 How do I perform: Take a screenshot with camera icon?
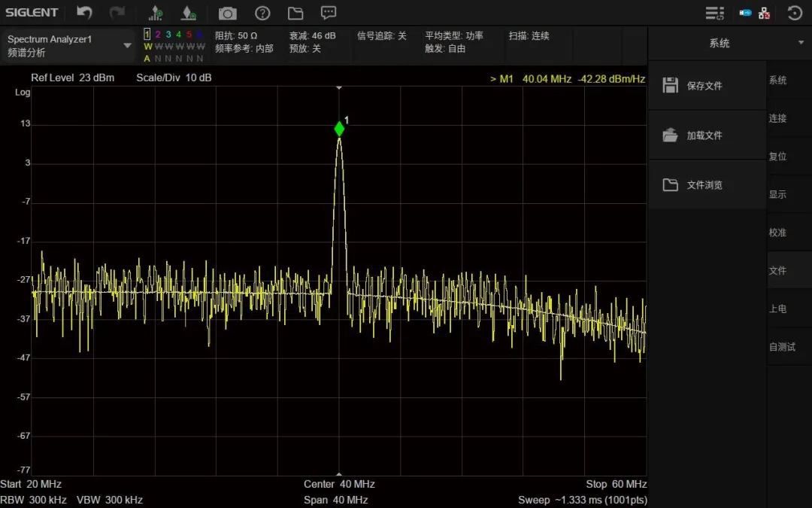click(227, 14)
